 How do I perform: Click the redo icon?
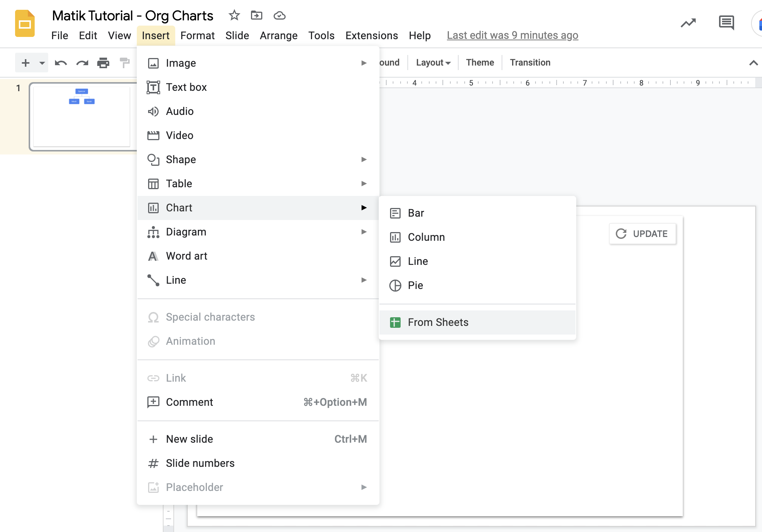tap(82, 63)
